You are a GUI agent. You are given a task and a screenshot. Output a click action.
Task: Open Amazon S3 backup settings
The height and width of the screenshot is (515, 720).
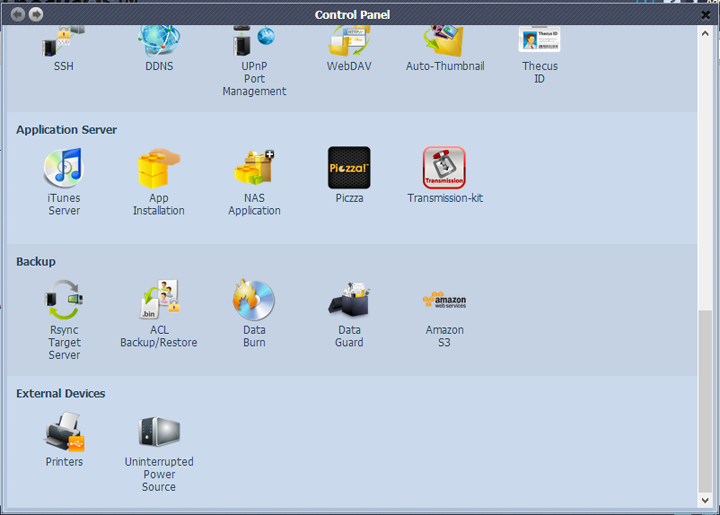444,300
